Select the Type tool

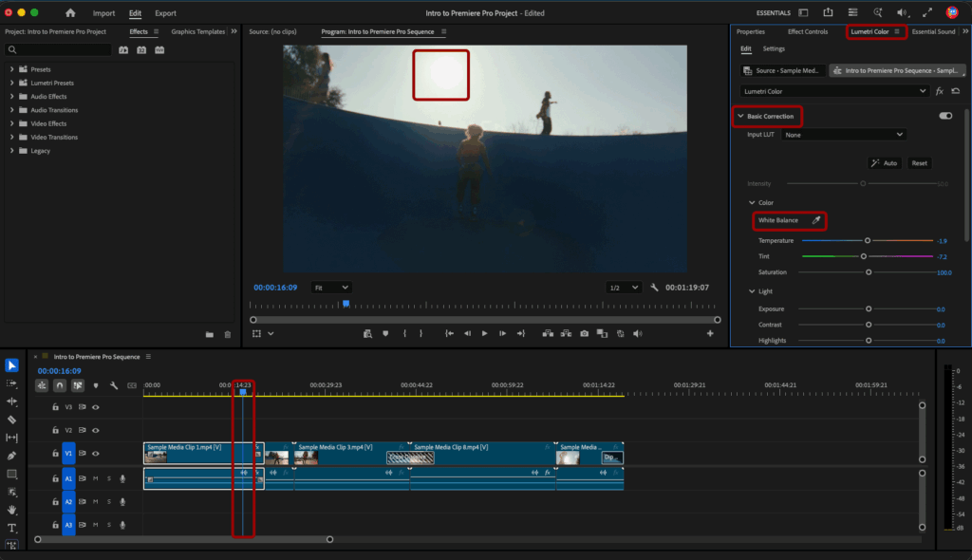point(11,528)
